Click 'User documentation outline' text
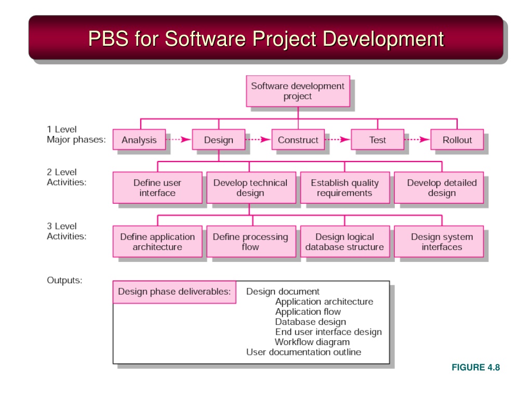Screen dimensions: 532x399 click(x=303, y=352)
